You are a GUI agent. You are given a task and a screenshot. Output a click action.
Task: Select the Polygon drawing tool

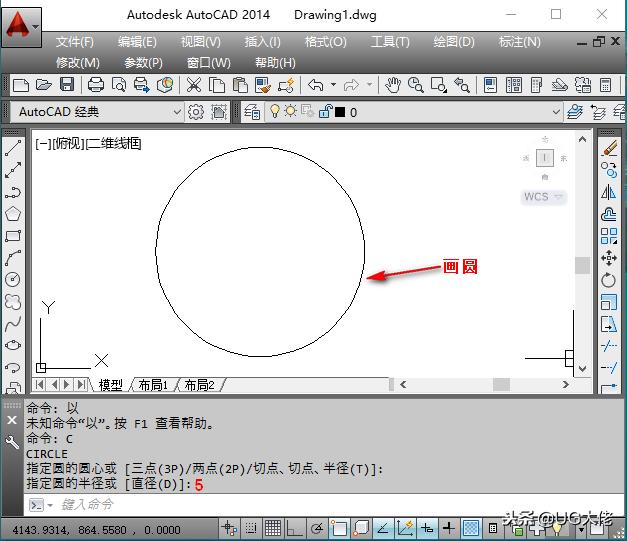13,214
